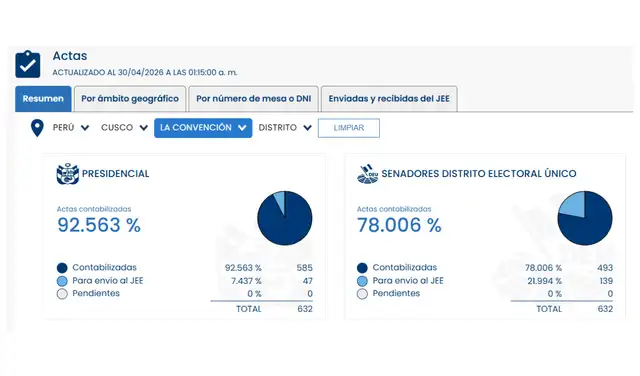Image resolution: width=640 pixels, height=376 pixels.
Task: Click Senadores Para envío al JEE label
Action: point(408,280)
